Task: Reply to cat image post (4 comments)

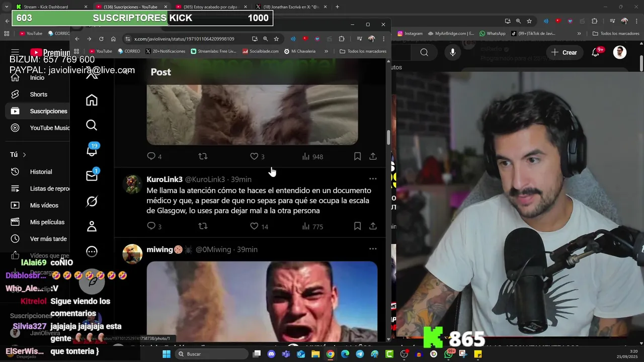Action: pyautogui.click(x=151, y=156)
